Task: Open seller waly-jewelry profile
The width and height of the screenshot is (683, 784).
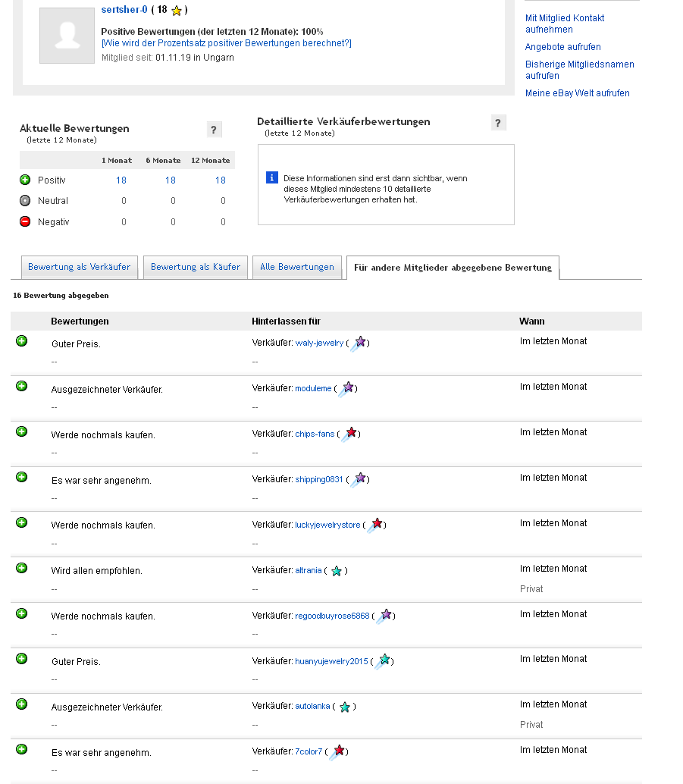Action: (x=319, y=343)
